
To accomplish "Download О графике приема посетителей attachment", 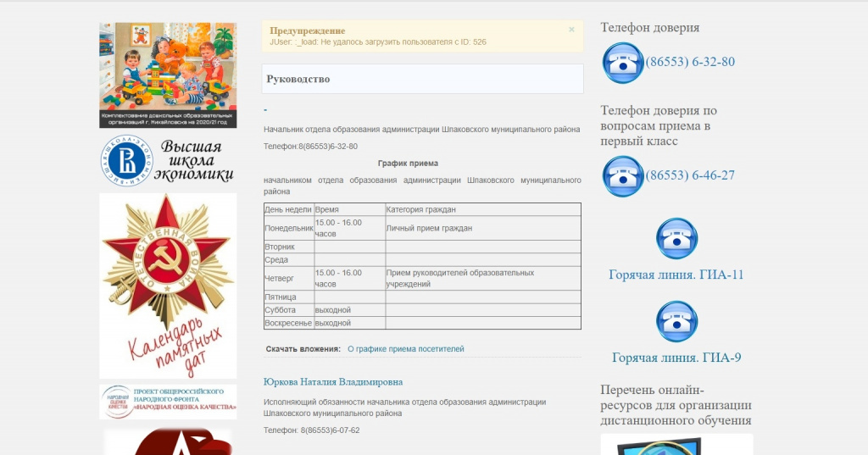I will [406, 349].
